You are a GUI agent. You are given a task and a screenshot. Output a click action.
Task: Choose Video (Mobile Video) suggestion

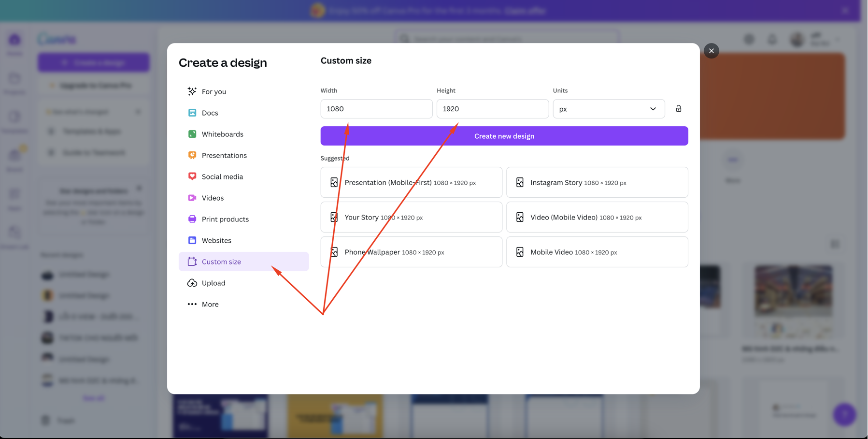coord(597,217)
